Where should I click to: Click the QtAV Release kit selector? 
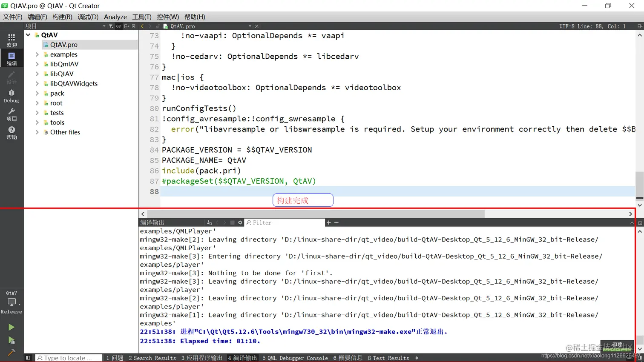click(x=11, y=302)
